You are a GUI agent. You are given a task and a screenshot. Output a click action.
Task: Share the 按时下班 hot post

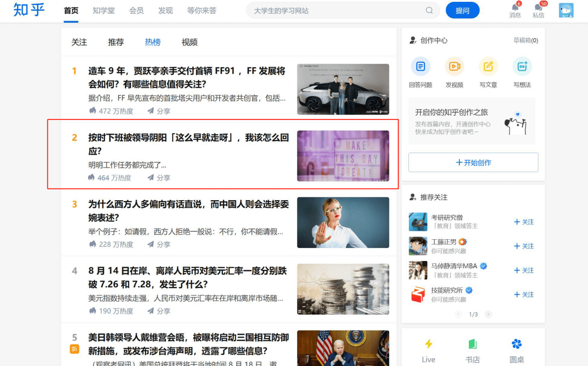click(x=159, y=177)
